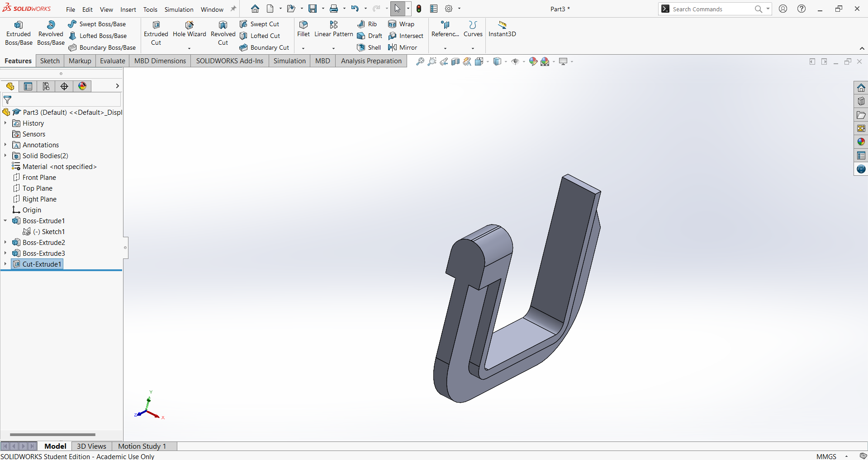Click the Lofted Cut tool

[x=260, y=36]
